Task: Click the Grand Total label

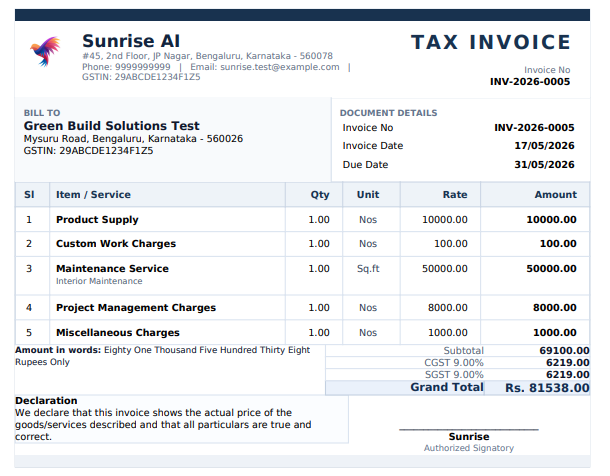Action: [447, 387]
